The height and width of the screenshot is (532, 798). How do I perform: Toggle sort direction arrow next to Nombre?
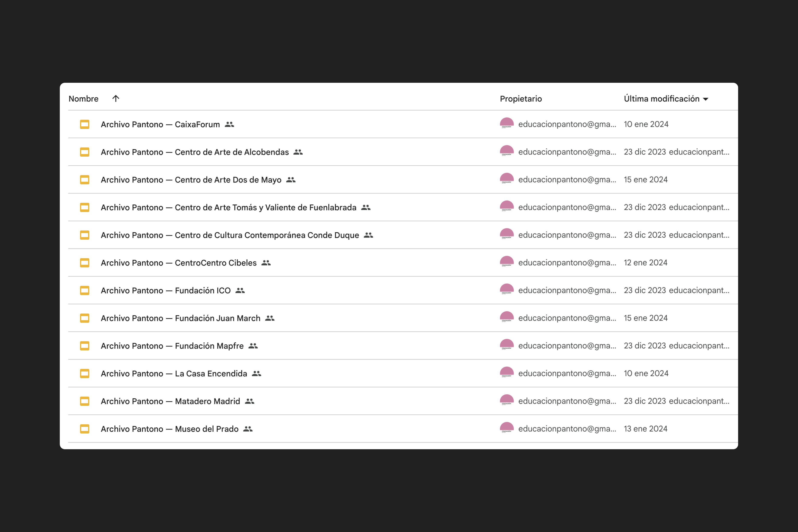[x=116, y=99]
